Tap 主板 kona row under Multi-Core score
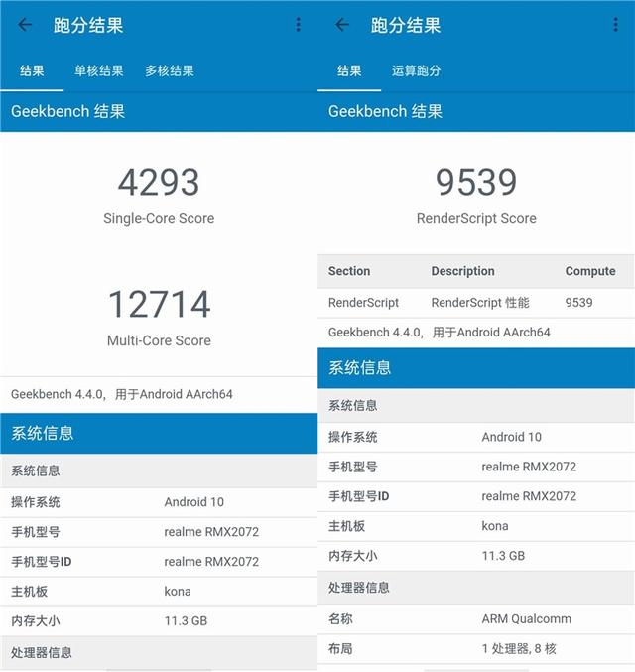The width and height of the screenshot is (635, 672). point(159,591)
